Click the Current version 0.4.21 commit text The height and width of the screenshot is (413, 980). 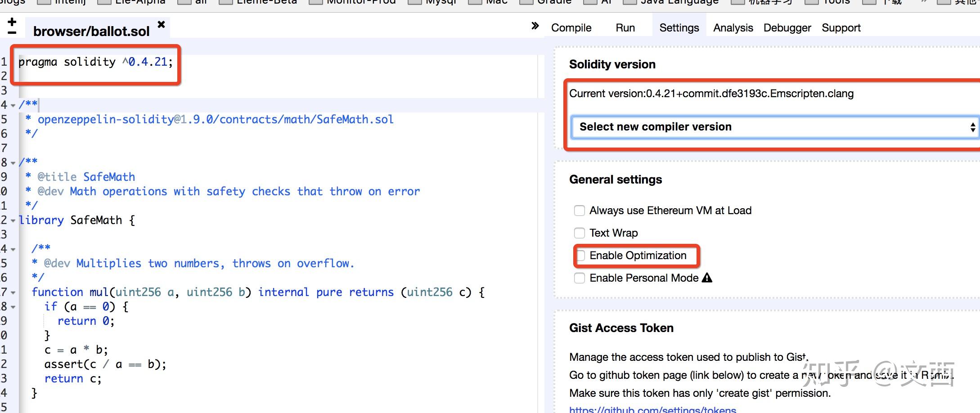pos(711,94)
